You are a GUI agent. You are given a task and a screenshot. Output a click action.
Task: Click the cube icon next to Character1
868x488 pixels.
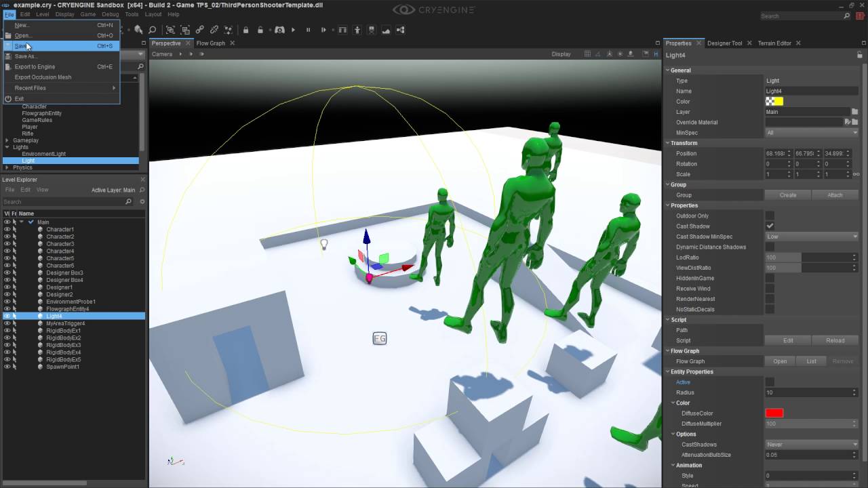tap(40, 230)
